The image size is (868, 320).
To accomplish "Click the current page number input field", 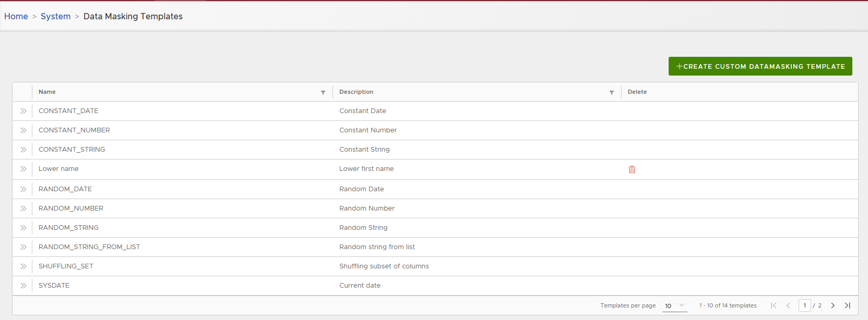I will (x=805, y=305).
